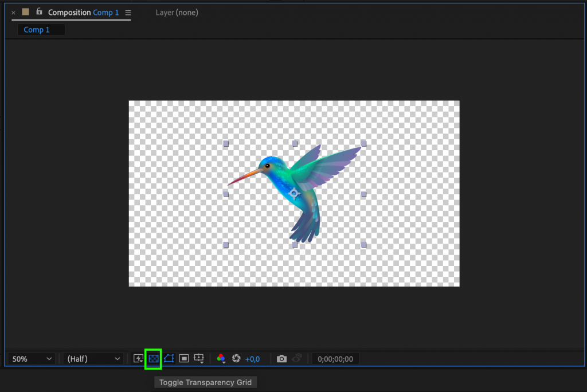Viewport: 587px width, 392px height.
Task: Open grid and guide options
Action: click(198, 358)
